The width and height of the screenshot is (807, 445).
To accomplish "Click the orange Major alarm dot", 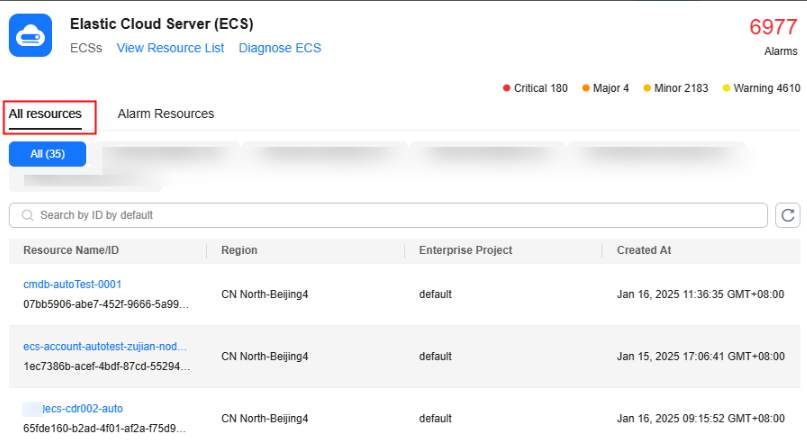I will 586,88.
